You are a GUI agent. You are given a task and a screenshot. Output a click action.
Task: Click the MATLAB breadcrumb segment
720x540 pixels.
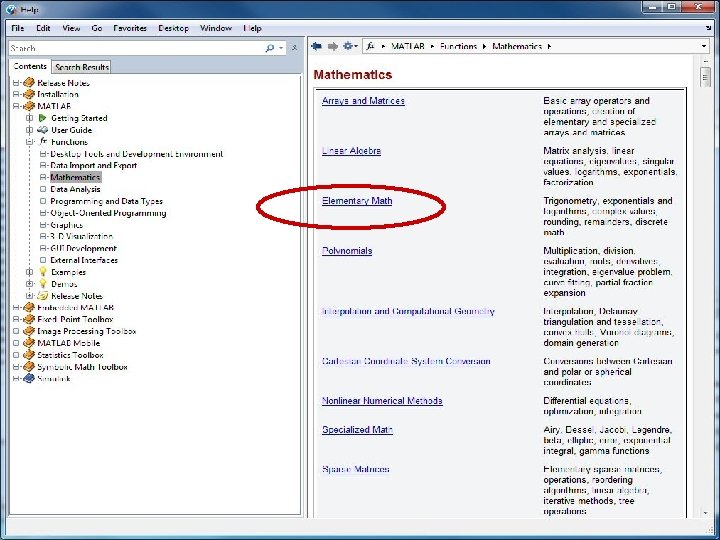pos(408,46)
